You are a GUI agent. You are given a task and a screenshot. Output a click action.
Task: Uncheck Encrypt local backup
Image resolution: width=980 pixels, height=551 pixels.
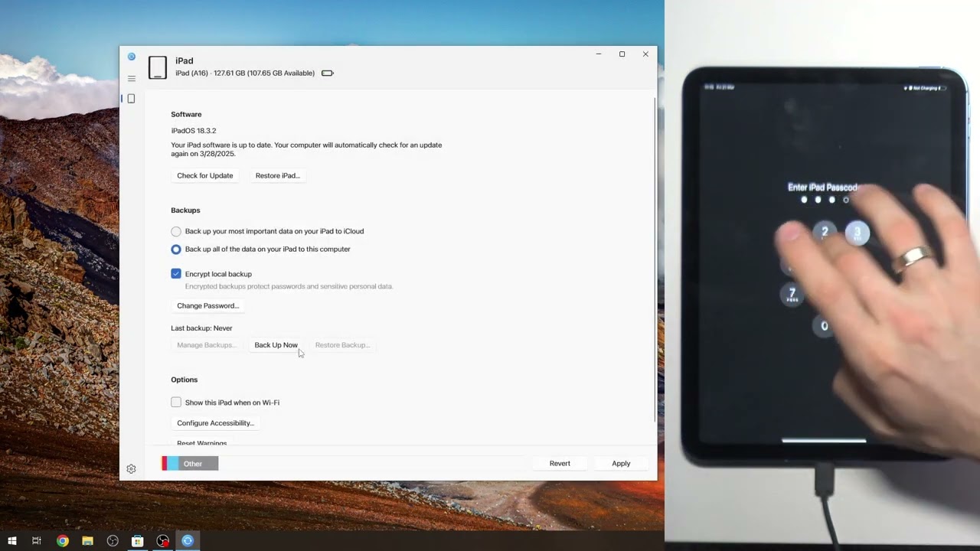click(176, 274)
